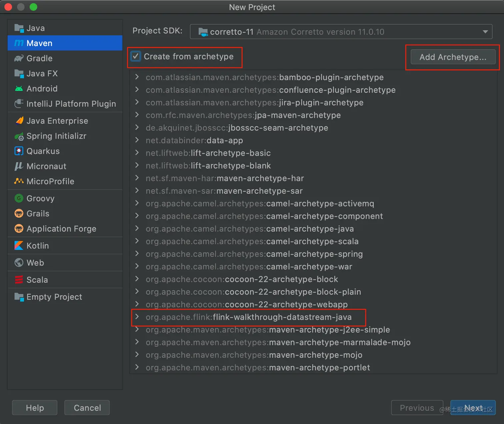Choose the Spring Initializr leaf icon
This screenshot has height=424, width=504.
coord(19,136)
